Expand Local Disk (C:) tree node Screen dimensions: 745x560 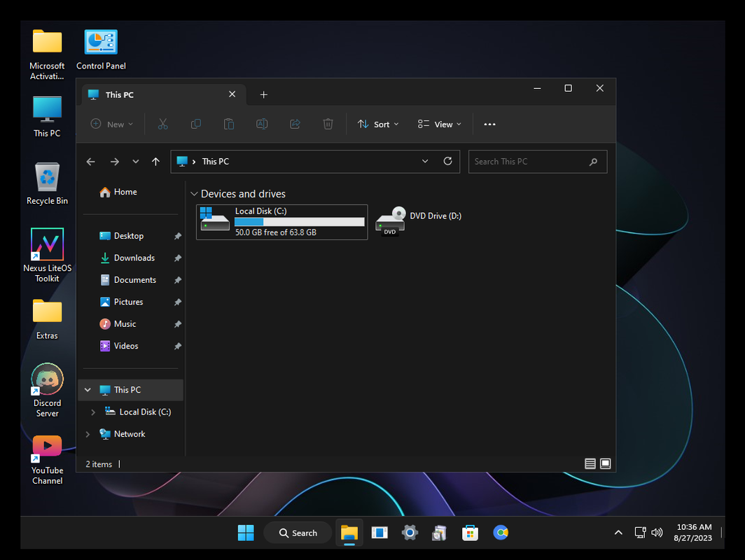click(x=93, y=412)
